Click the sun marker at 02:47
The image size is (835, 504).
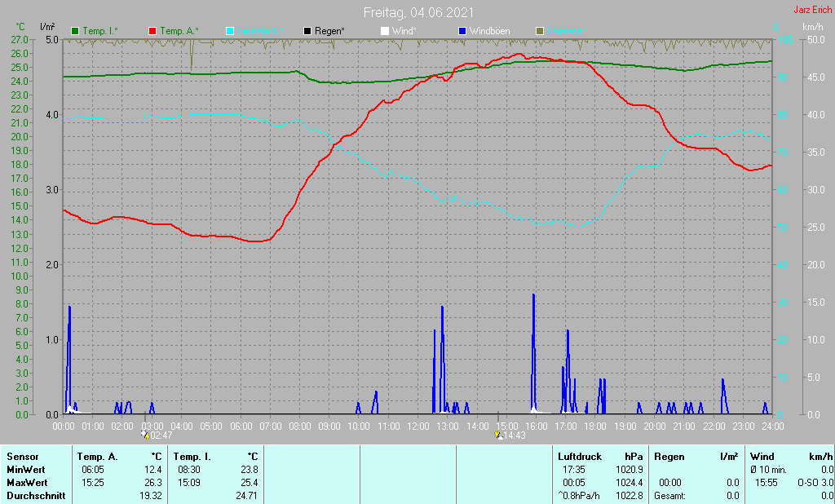[x=146, y=435]
